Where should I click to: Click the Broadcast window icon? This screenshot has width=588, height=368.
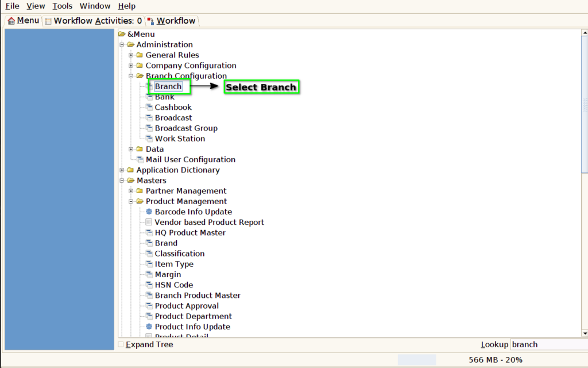pyautogui.click(x=149, y=117)
